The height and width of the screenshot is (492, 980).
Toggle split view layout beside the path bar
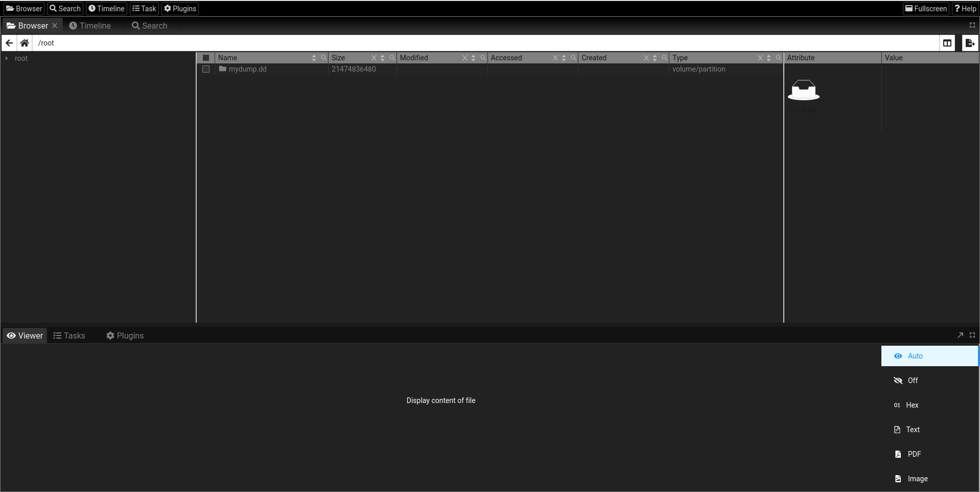click(x=947, y=43)
